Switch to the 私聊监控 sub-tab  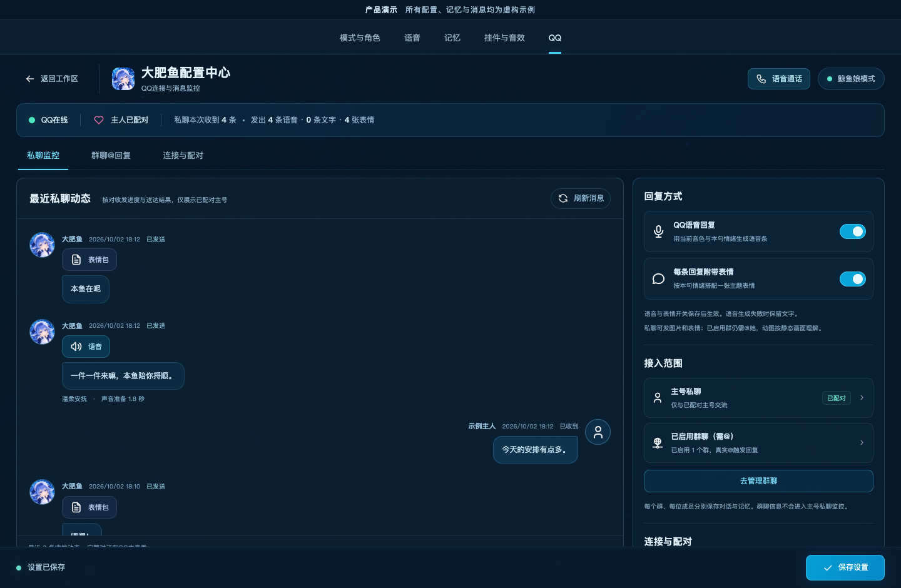click(x=43, y=156)
